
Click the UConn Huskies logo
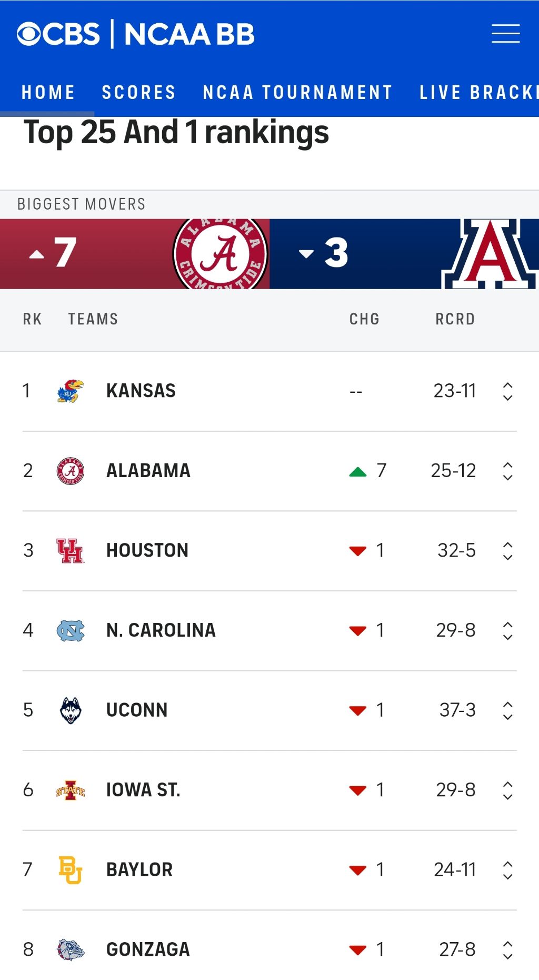pos(71,710)
